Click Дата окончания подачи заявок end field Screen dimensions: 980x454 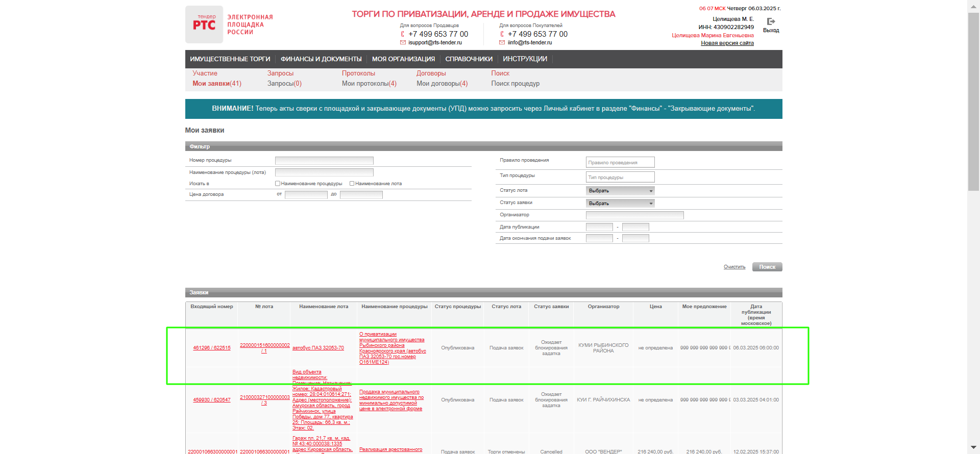point(635,238)
